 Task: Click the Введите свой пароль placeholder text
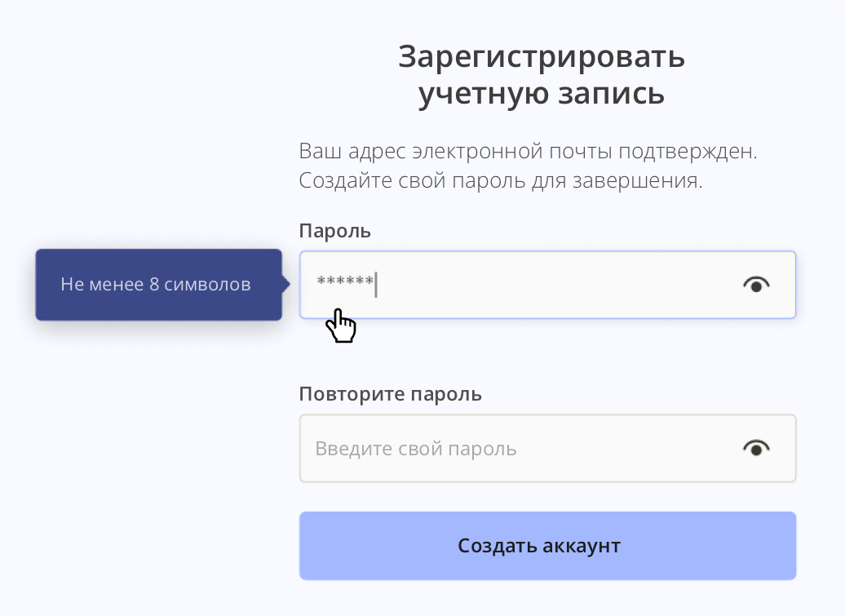tap(416, 449)
